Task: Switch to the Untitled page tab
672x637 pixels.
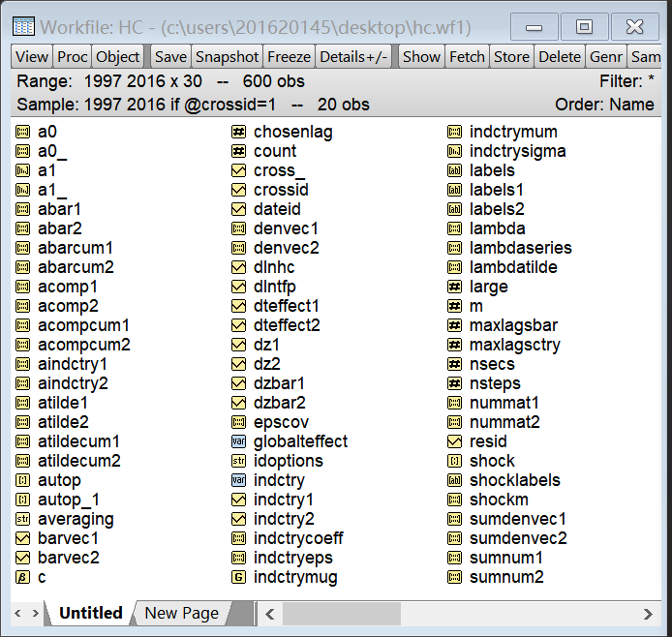Action: click(90, 613)
